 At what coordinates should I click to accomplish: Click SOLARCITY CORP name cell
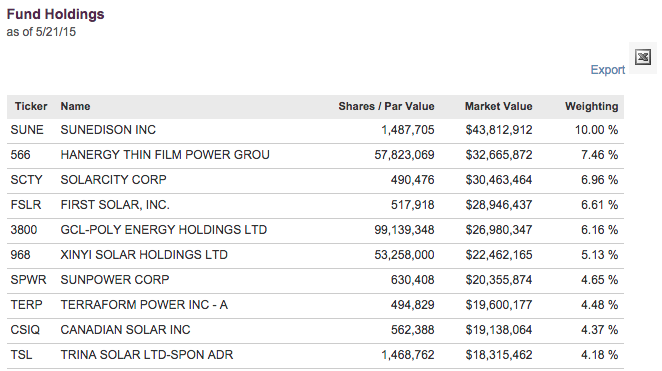pos(114,180)
